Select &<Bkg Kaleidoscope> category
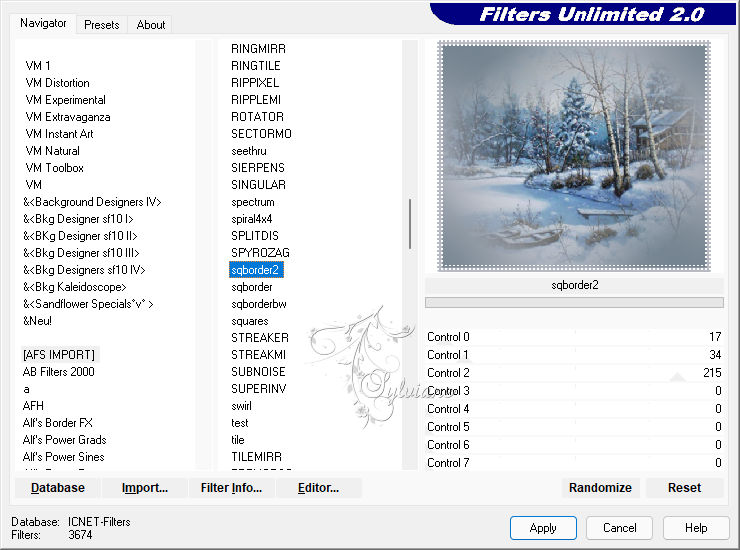The image size is (740, 550). (x=75, y=287)
